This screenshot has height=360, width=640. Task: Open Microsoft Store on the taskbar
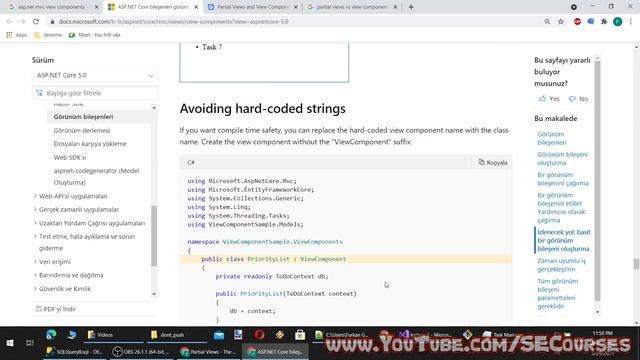(x=300, y=335)
